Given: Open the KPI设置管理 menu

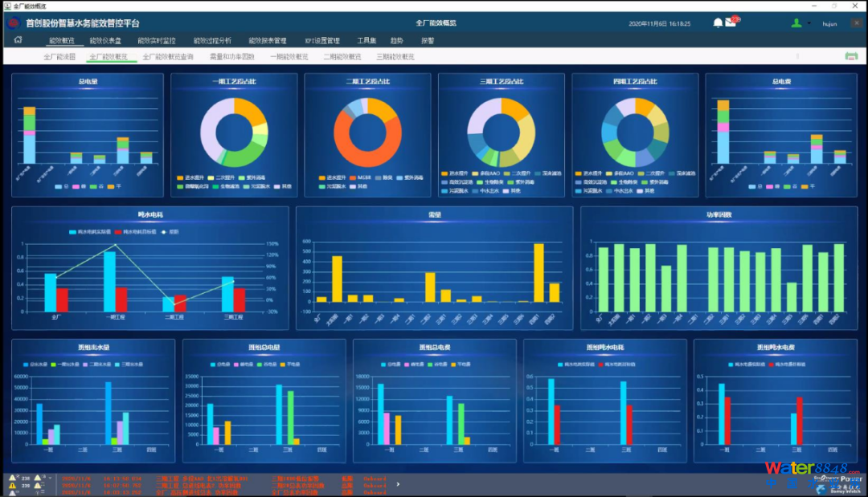Looking at the screenshot, I should (x=321, y=40).
